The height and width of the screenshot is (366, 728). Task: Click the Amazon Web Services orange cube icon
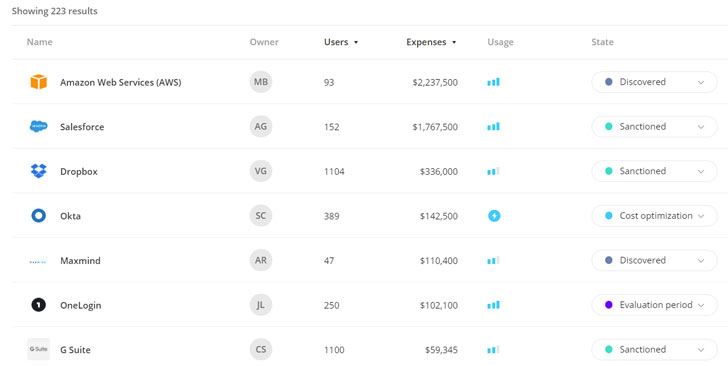[39, 82]
